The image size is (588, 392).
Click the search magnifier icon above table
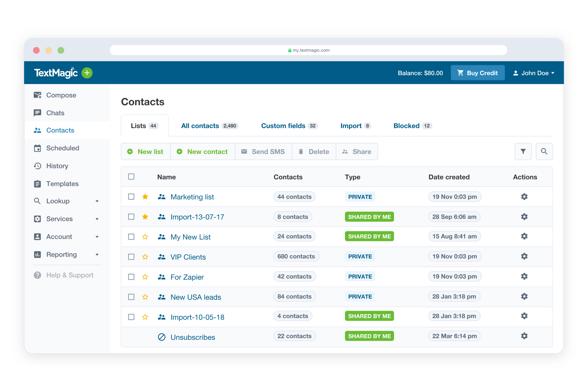click(x=544, y=151)
